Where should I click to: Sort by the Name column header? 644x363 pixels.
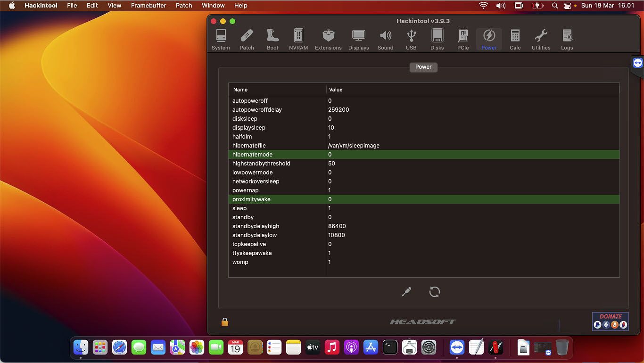(277, 90)
